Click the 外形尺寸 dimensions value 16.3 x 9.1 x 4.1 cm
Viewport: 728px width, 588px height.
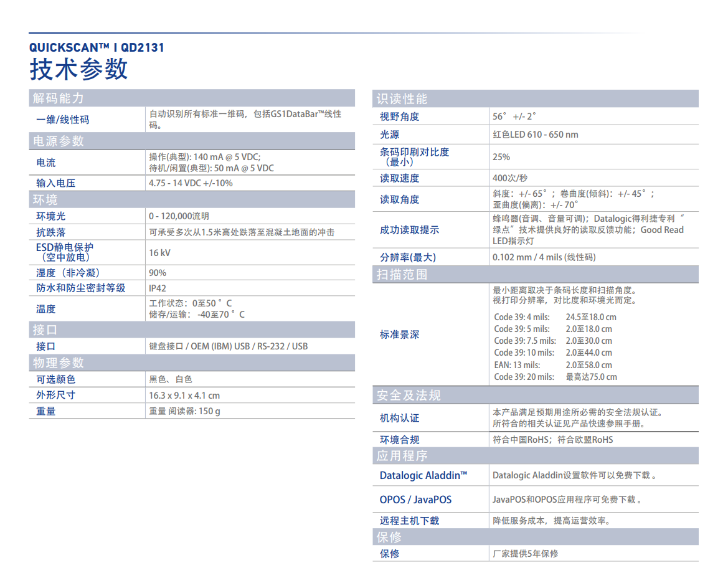(184, 396)
